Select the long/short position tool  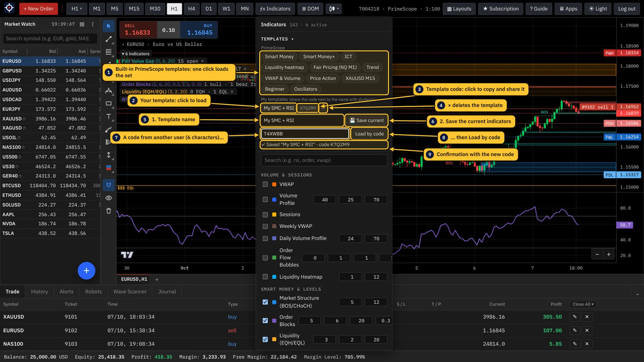click(x=109, y=168)
